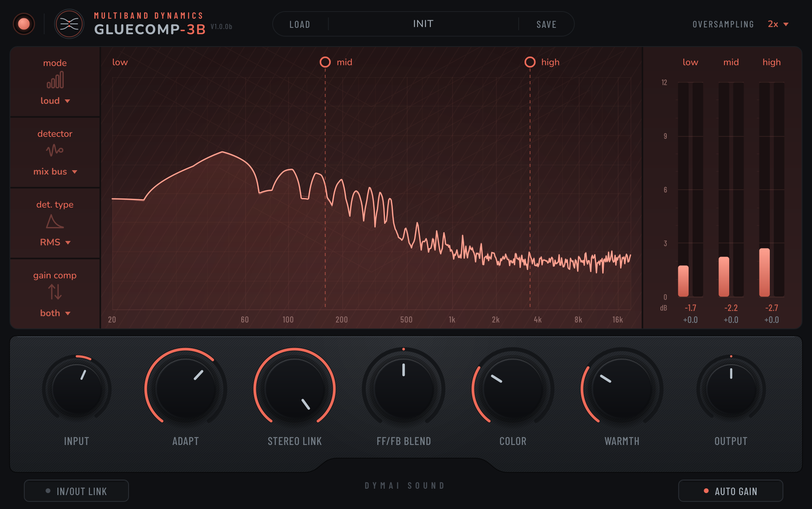The width and height of the screenshot is (812, 509).
Task: Click the mid band gain reduction meter
Action: (731, 189)
